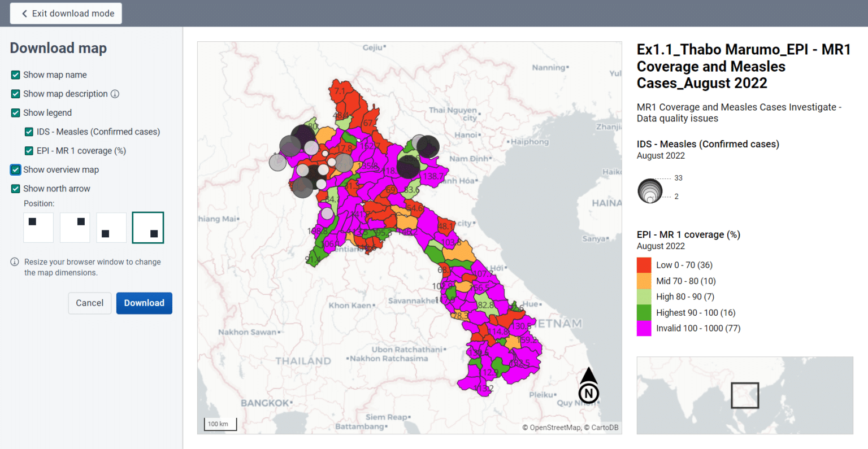Select top-right north arrow position

75,228
